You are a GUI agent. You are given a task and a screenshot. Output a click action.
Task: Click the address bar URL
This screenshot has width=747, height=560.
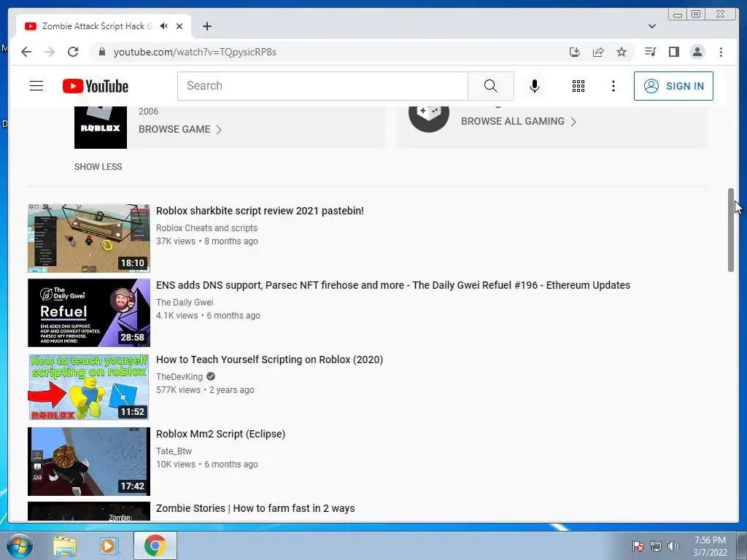pos(195,52)
